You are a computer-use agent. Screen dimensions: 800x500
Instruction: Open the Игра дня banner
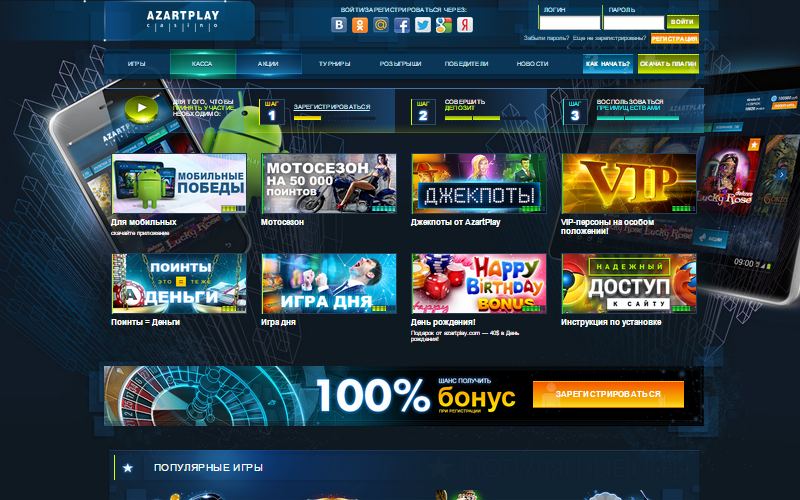(x=329, y=284)
